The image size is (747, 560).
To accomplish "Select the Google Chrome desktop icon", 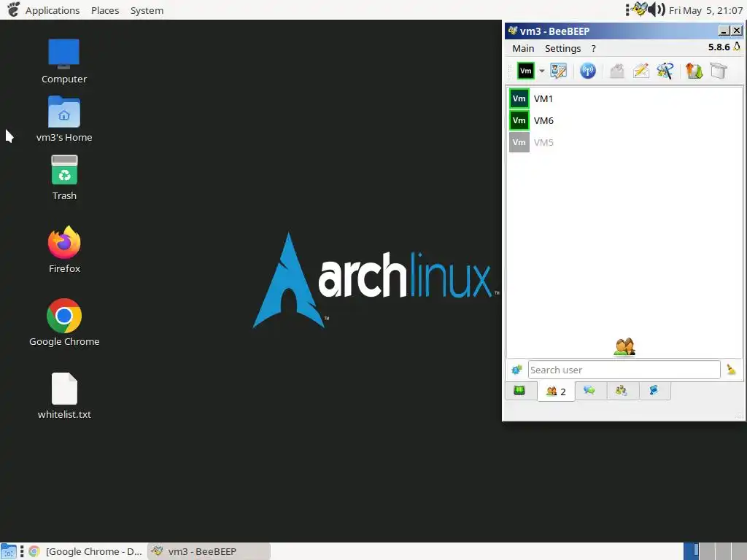I will pyautogui.click(x=64, y=322).
